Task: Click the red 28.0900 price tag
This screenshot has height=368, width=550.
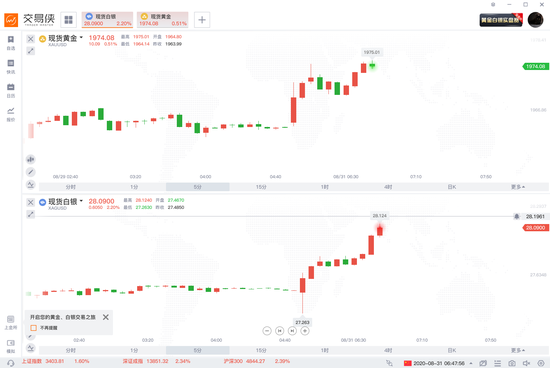Action: click(x=536, y=228)
